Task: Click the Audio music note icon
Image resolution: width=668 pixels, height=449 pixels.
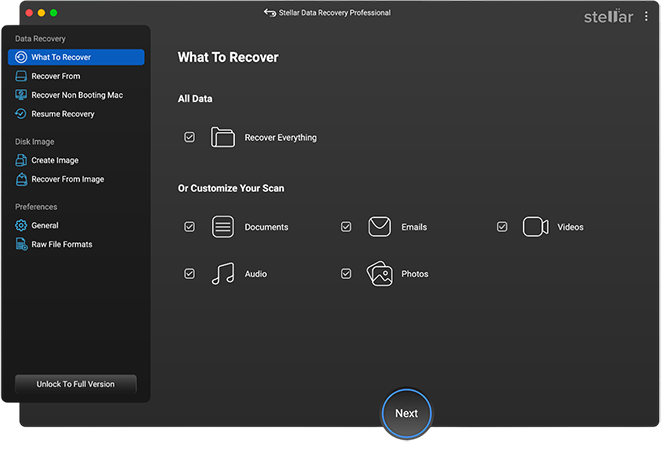Action: pos(222,274)
